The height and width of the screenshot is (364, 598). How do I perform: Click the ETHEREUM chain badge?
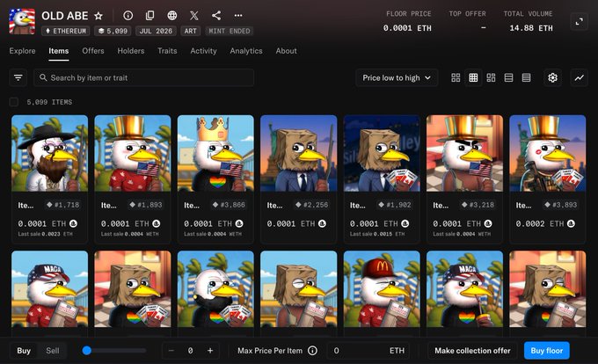[x=66, y=31]
